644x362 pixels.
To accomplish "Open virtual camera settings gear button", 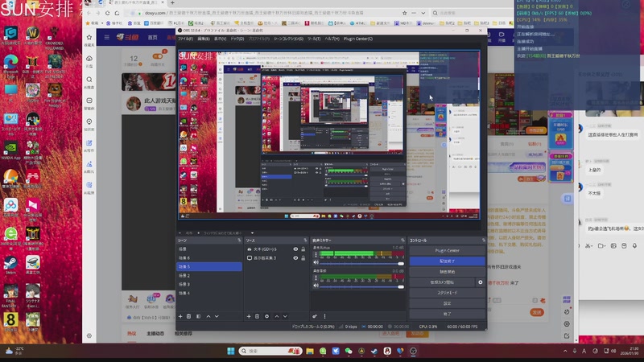I will tap(480, 282).
